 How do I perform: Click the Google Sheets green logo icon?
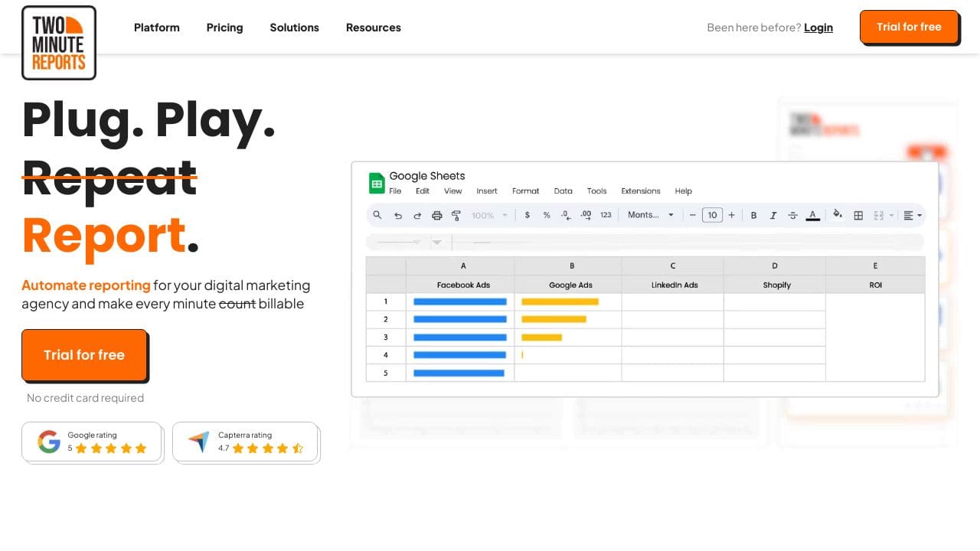click(377, 183)
